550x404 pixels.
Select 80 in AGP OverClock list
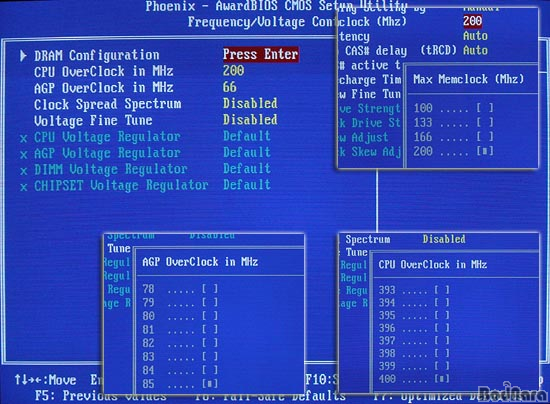(x=180, y=316)
